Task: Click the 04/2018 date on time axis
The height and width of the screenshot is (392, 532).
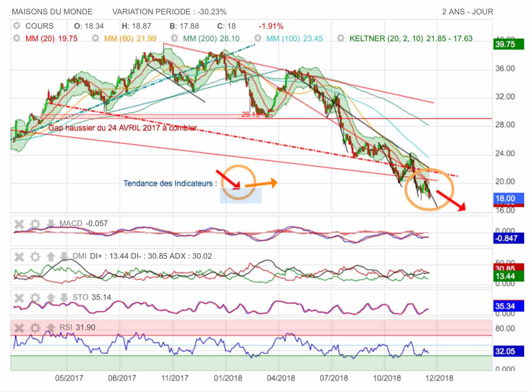Action: pos(281,378)
